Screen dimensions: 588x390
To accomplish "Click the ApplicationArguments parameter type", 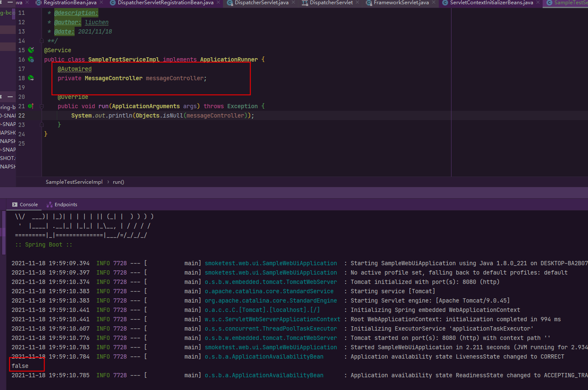I will point(146,106).
